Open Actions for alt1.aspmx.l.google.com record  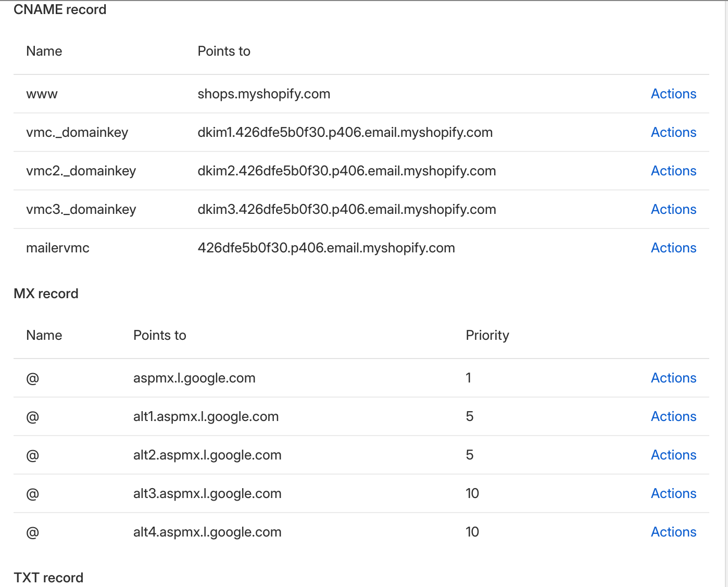tap(673, 416)
